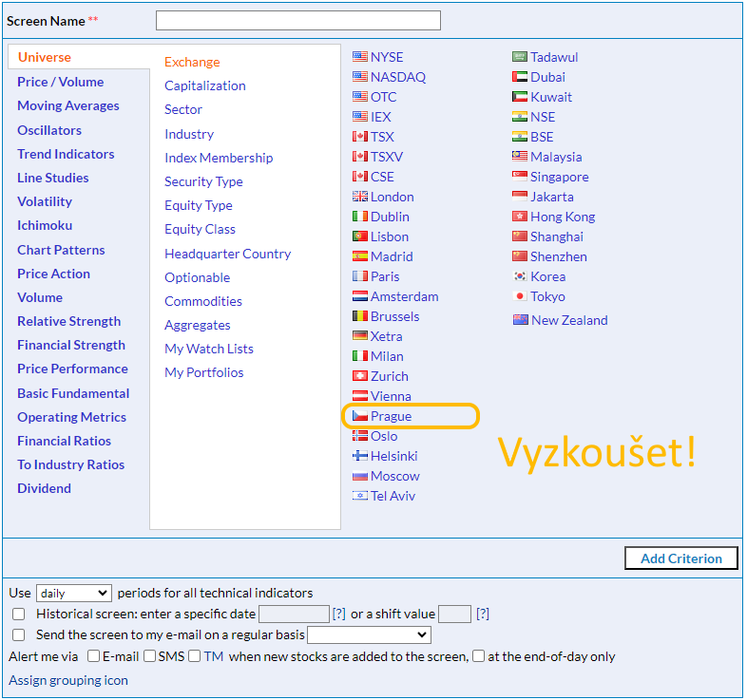Click the Israeli flag icon beside Tel Aviv
This screenshot has height=700, width=747.
coord(359,496)
